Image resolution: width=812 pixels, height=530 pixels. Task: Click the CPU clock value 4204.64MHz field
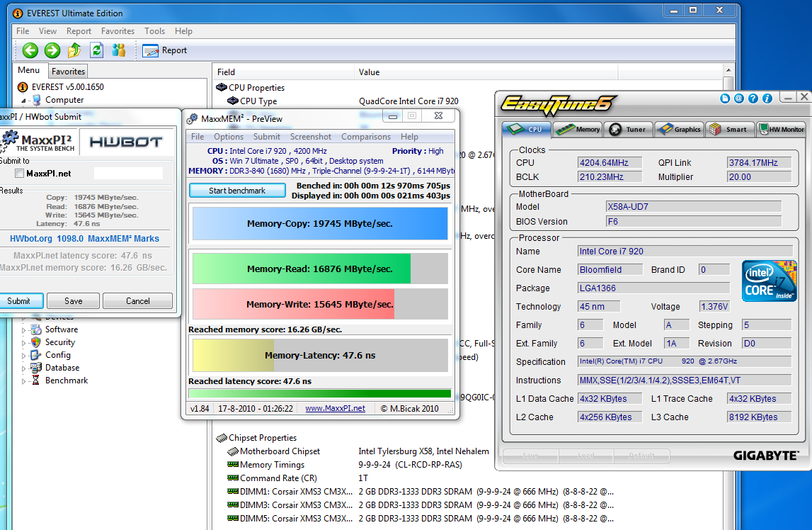coord(610,163)
